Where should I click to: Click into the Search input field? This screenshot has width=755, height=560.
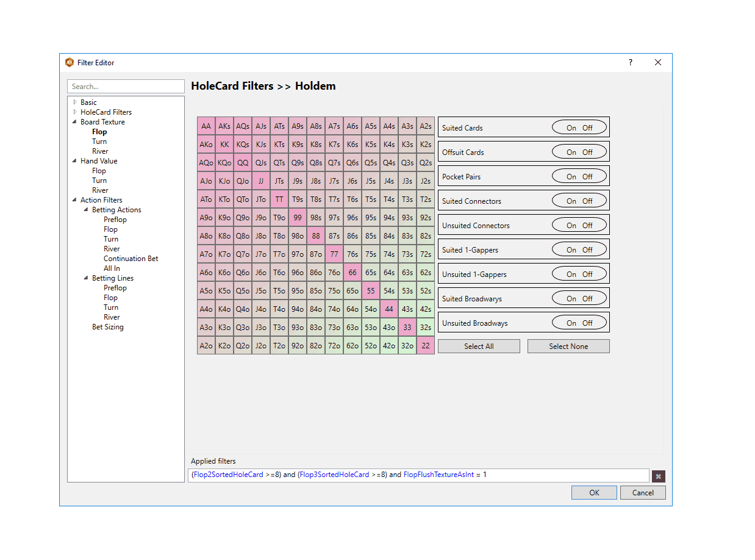coord(126,87)
